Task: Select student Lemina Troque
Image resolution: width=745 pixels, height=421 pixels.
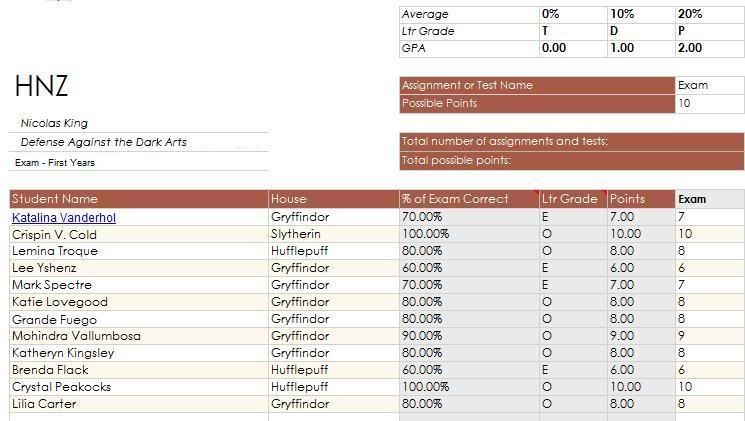Action: [x=139, y=251]
